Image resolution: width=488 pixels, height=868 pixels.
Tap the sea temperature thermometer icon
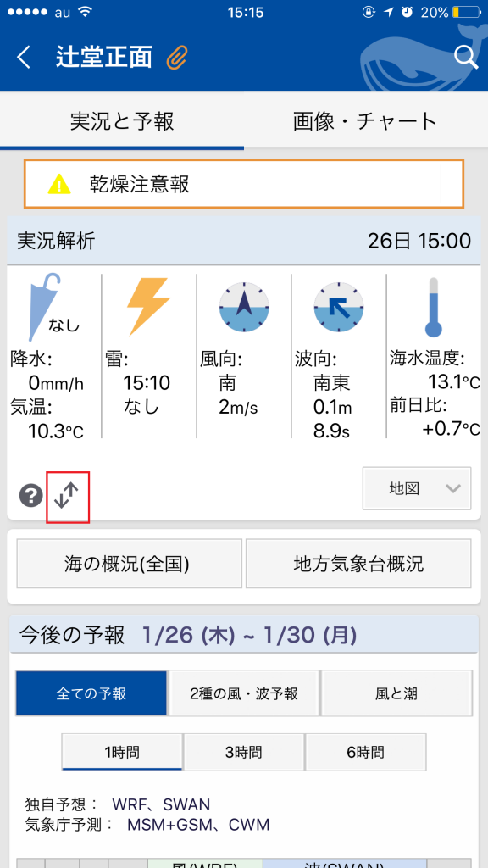[434, 307]
